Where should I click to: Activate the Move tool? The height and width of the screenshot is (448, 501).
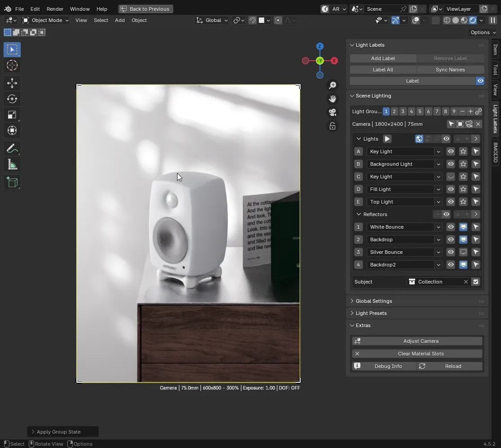click(12, 83)
